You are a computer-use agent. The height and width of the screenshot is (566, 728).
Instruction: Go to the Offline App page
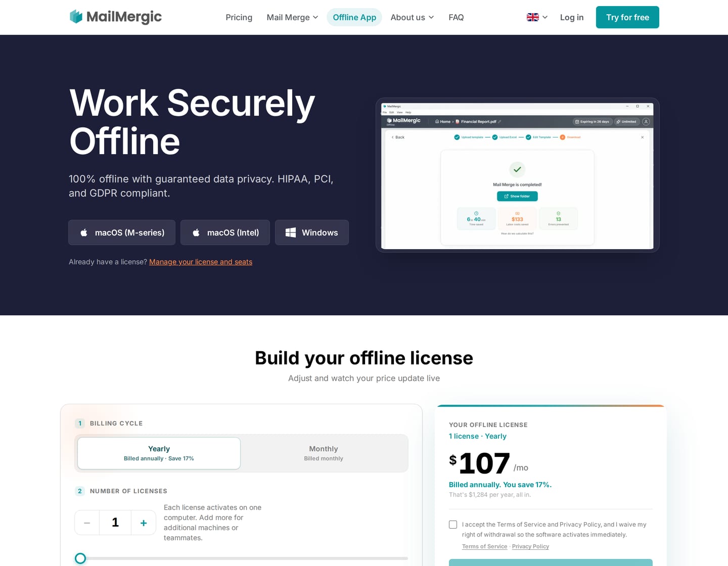tap(354, 17)
